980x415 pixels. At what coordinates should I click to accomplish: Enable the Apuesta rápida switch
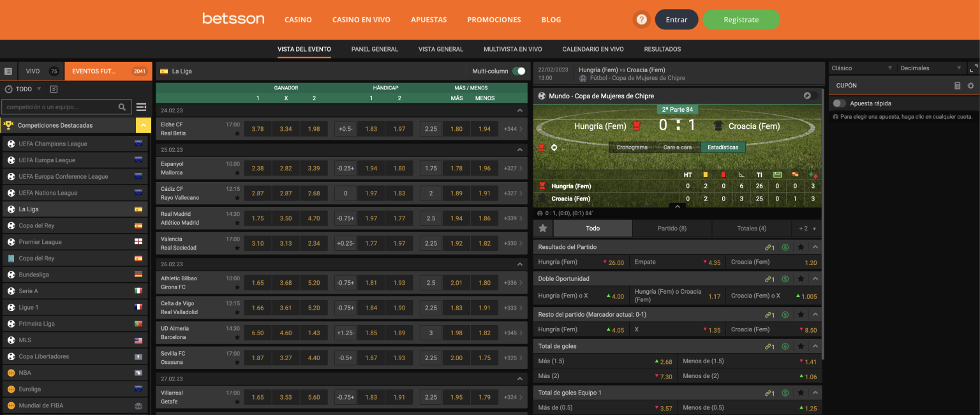pos(839,103)
